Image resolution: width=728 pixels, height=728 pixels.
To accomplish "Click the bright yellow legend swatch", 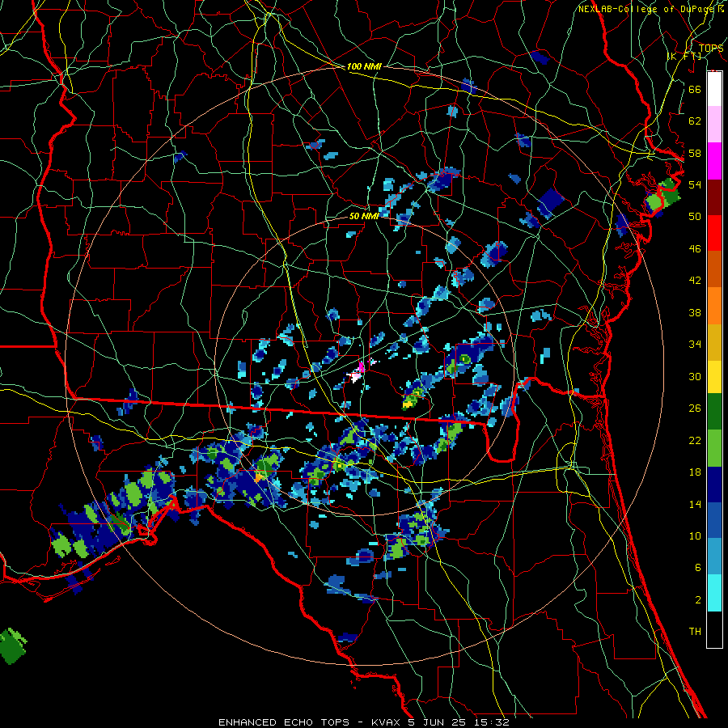I will click(x=714, y=376).
